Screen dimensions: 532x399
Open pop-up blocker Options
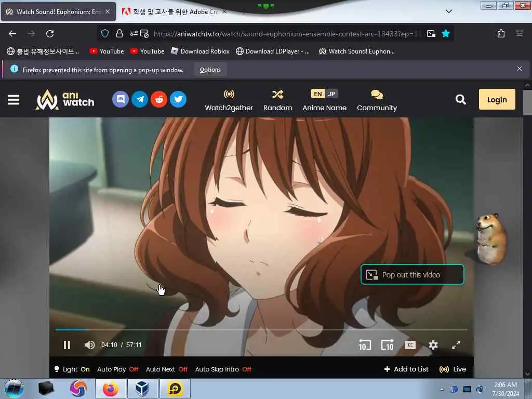210,70
